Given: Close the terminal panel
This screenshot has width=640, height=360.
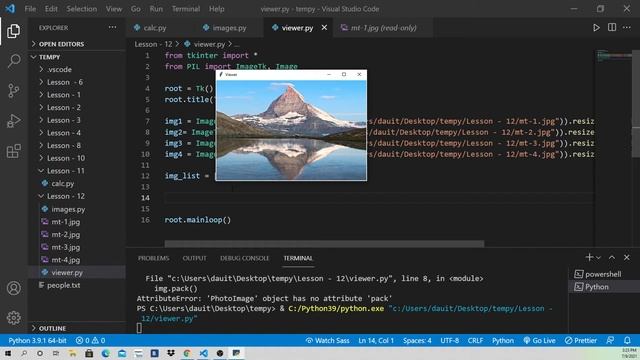Looking at the screenshot, I should coord(627,258).
